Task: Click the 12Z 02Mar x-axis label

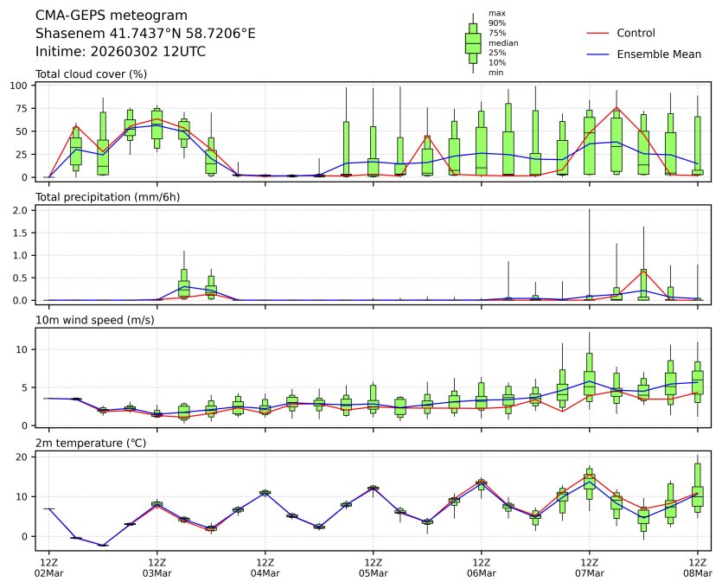Action: (48, 568)
